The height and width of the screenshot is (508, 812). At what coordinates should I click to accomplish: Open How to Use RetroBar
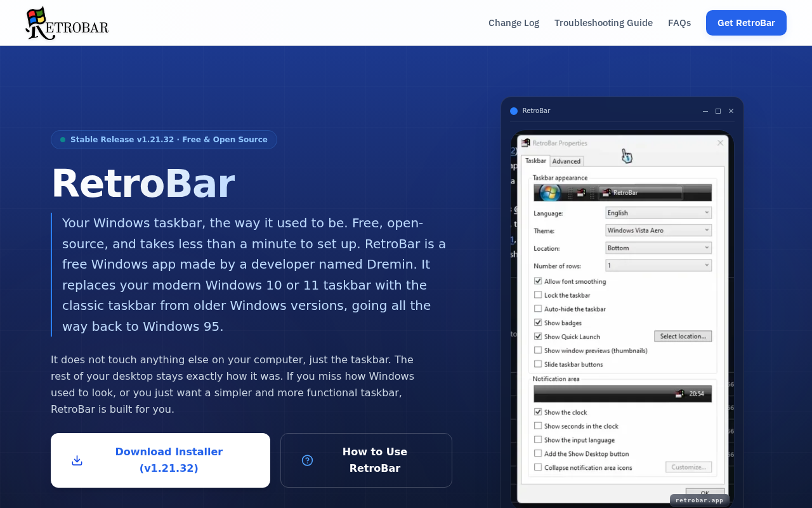click(x=366, y=460)
